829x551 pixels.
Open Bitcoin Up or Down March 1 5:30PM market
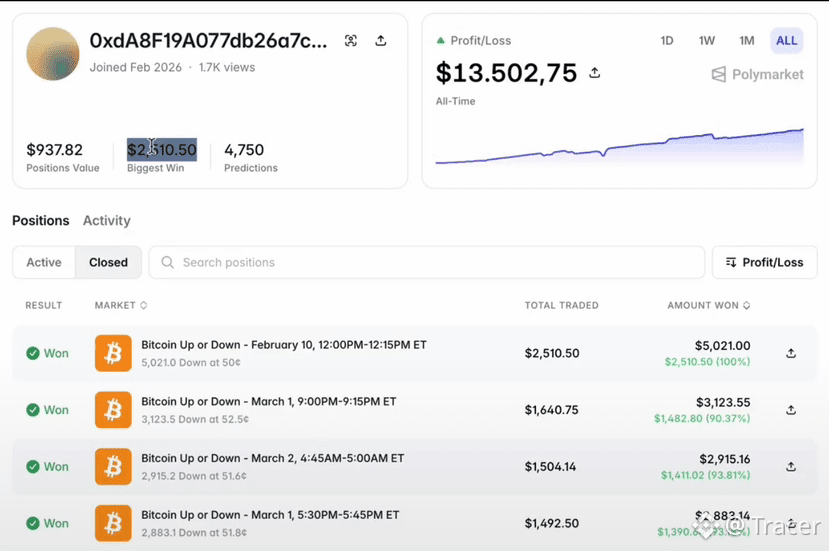point(270,515)
